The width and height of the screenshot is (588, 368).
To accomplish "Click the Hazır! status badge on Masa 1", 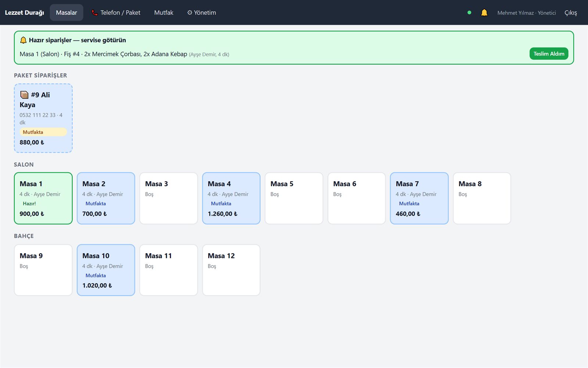I will coord(29,204).
